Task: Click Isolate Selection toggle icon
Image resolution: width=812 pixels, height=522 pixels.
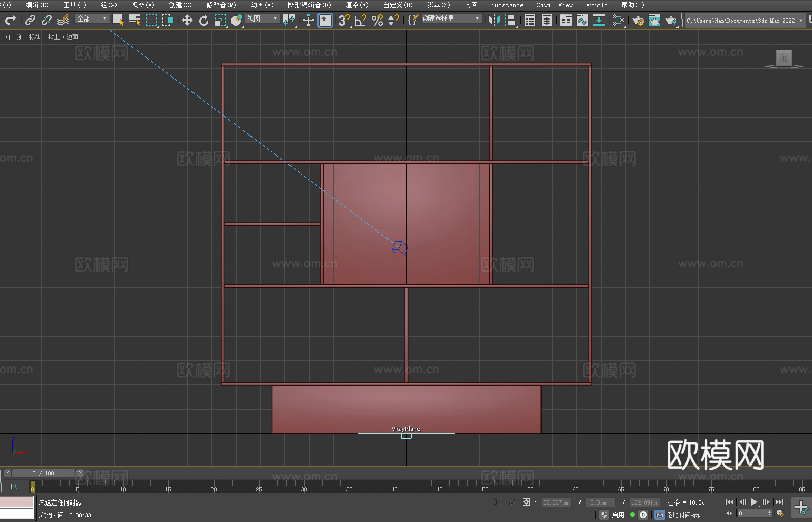Action: [498, 502]
